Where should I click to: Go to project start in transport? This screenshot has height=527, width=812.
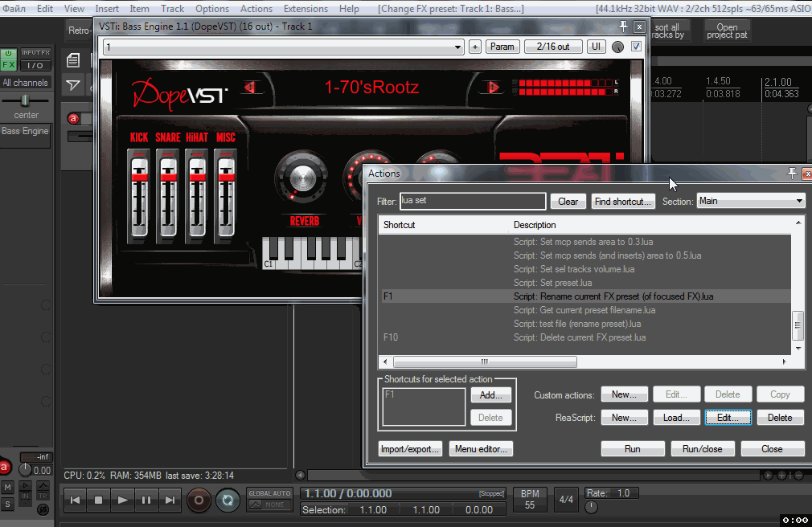[x=75, y=500]
